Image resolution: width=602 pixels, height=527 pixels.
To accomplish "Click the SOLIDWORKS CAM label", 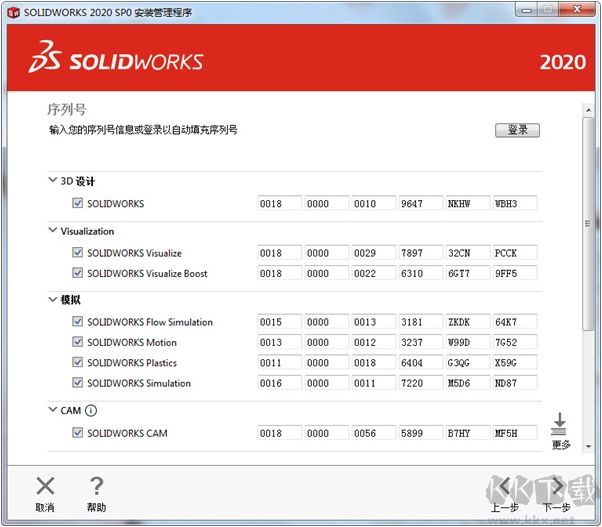I will pos(127,433).
